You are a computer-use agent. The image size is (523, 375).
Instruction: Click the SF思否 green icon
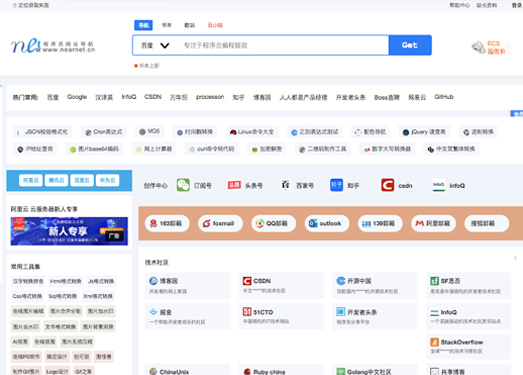pyautogui.click(x=434, y=281)
